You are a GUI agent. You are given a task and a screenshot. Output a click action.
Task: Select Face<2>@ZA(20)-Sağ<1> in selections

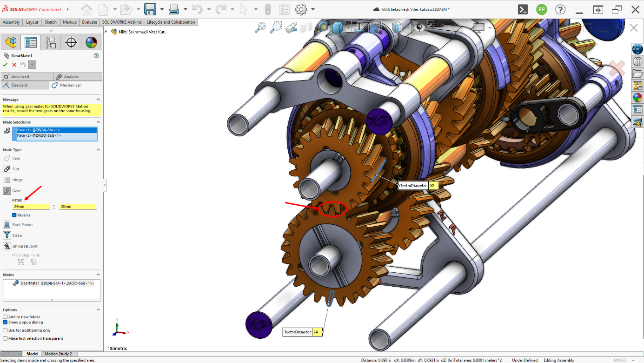coord(57,135)
